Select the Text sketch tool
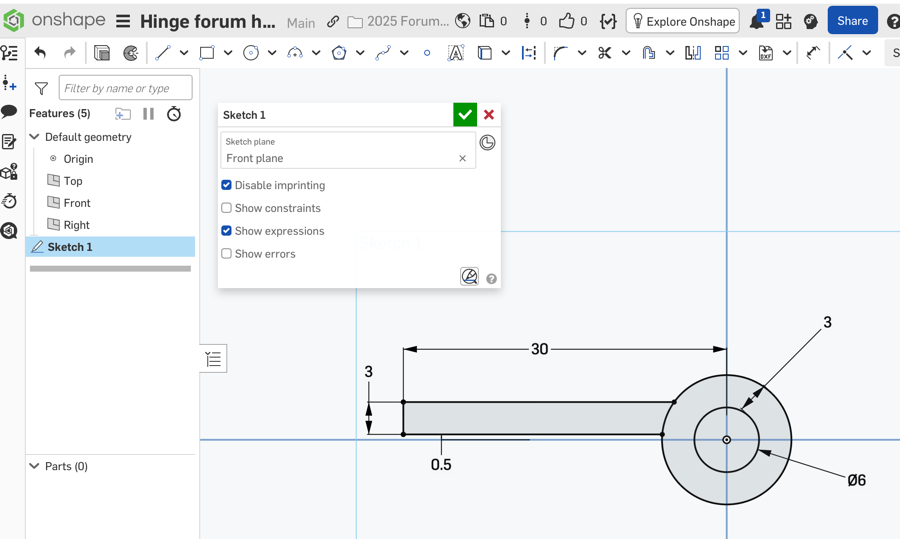Screen dimensions: 900x539 (x=455, y=53)
